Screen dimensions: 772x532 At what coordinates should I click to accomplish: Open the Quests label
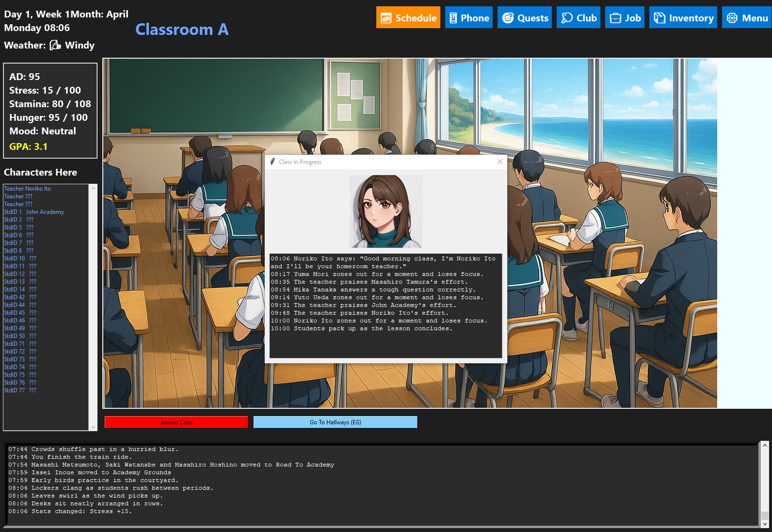coord(532,18)
